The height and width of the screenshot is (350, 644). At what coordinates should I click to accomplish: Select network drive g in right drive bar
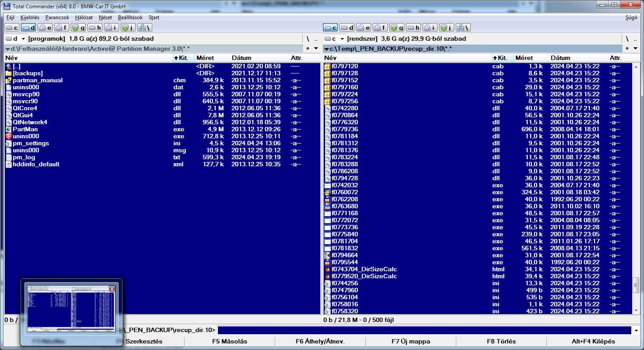coord(397,28)
